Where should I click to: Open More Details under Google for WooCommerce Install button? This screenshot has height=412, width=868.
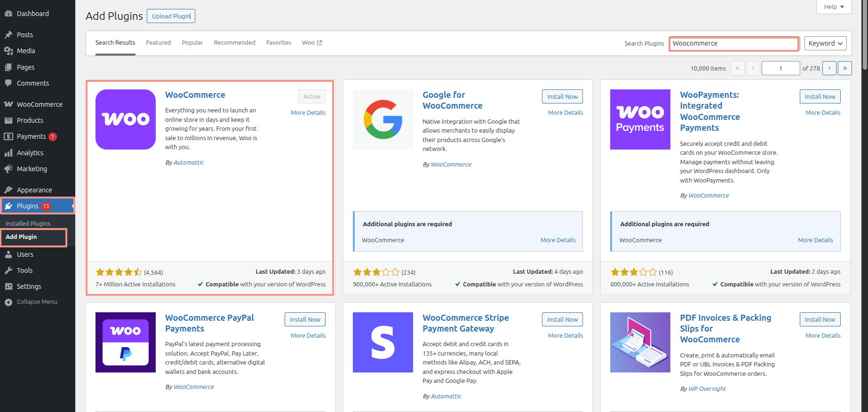point(565,113)
